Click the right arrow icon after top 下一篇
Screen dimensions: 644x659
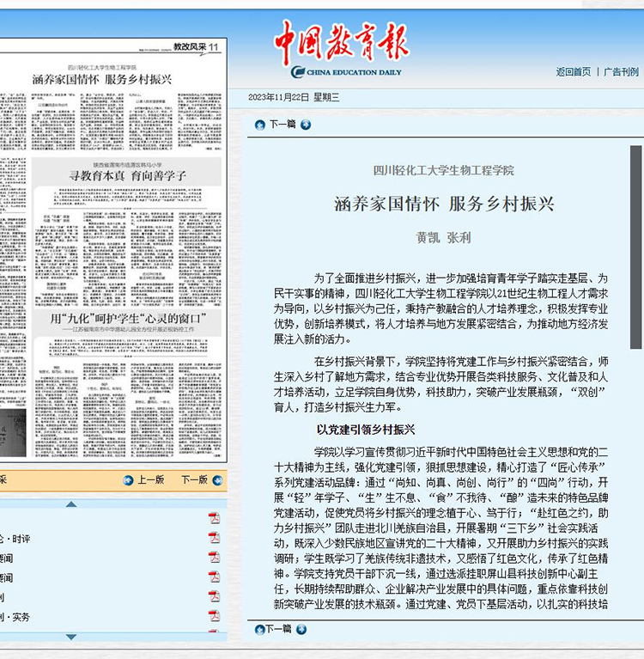tap(305, 125)
